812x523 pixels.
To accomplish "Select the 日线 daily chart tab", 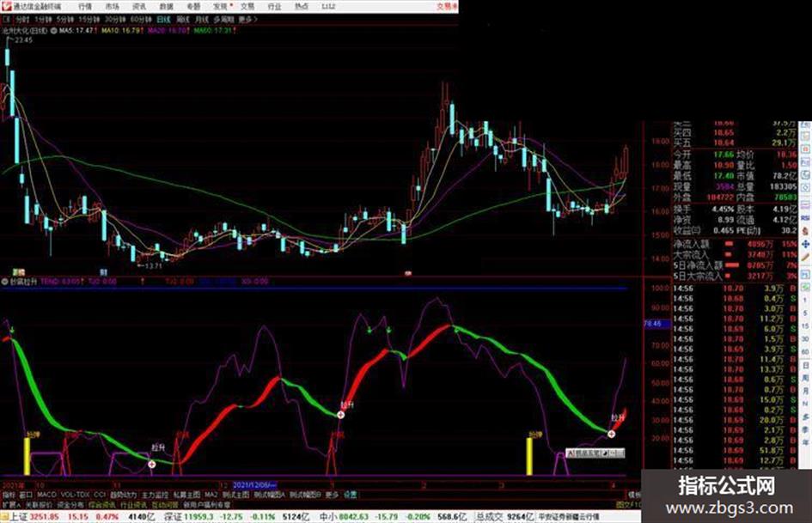I will pos(163,20).
